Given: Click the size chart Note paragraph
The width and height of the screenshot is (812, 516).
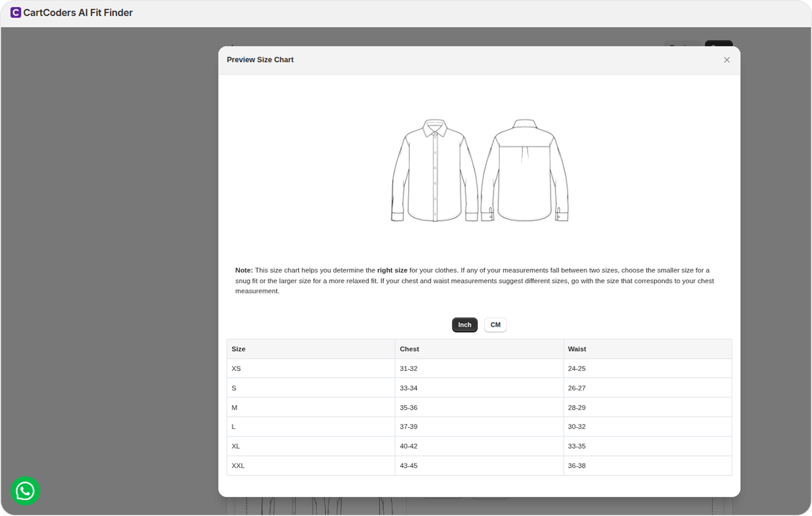Looking at the screenshot, I should click(x=474, y=281).
